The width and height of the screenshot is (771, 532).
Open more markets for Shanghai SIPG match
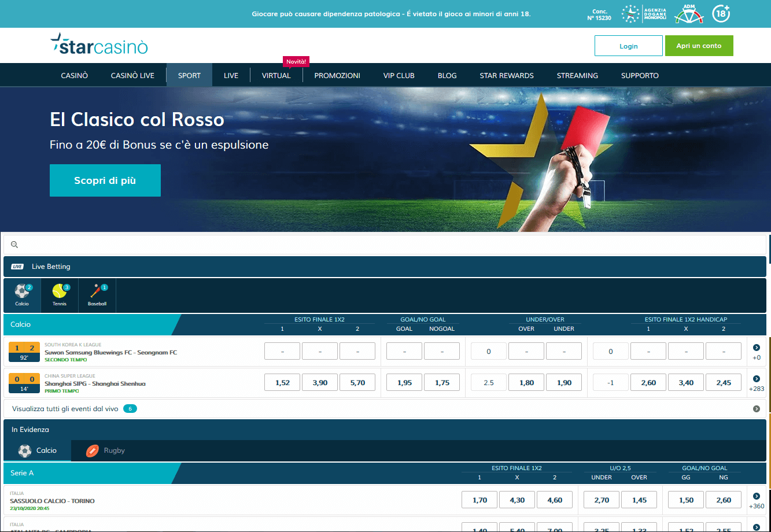pyautogui.click(x=757, y=383)
